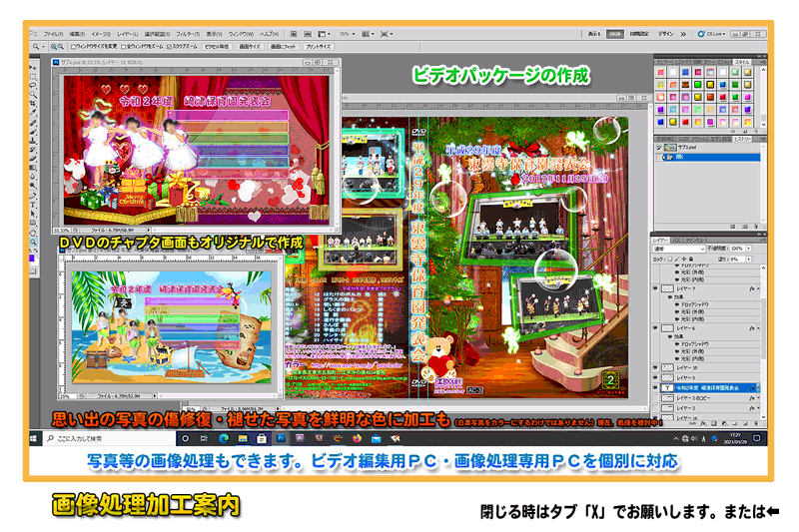The width and height of the screenshot is (799, 532).
Task: Switch to the 初期設定 workspace
Action: (639, 34)
